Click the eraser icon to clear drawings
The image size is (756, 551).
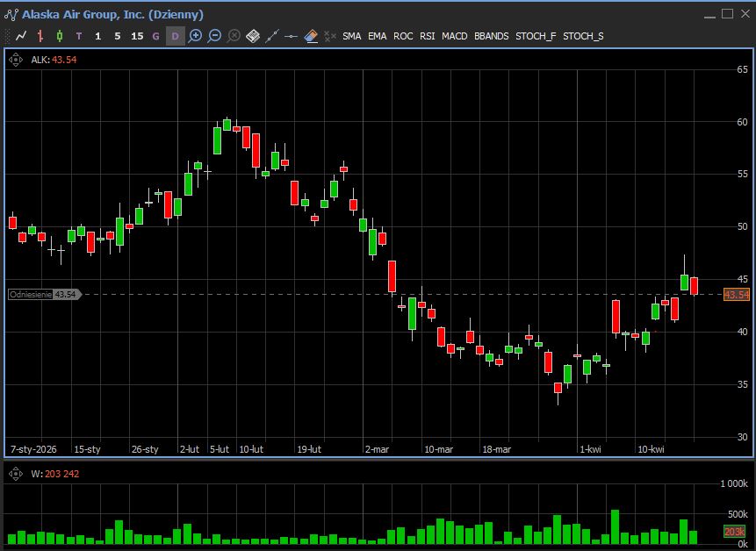coord(311,36)
